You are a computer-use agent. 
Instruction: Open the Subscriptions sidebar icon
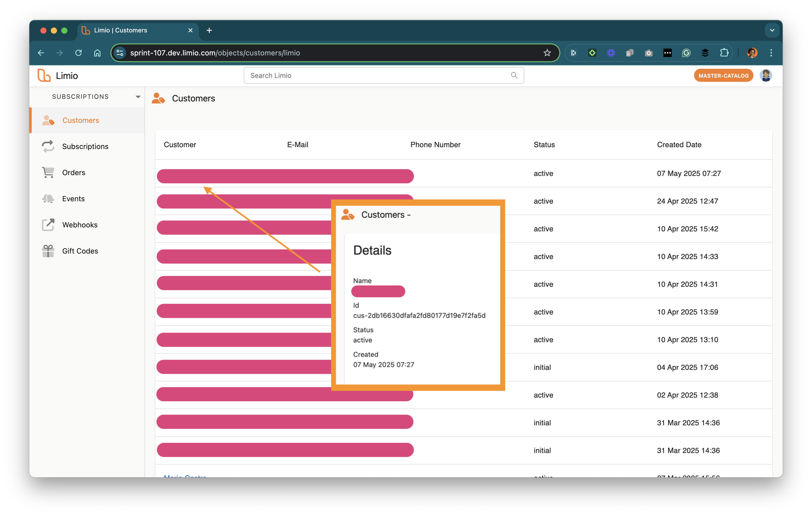48,146
